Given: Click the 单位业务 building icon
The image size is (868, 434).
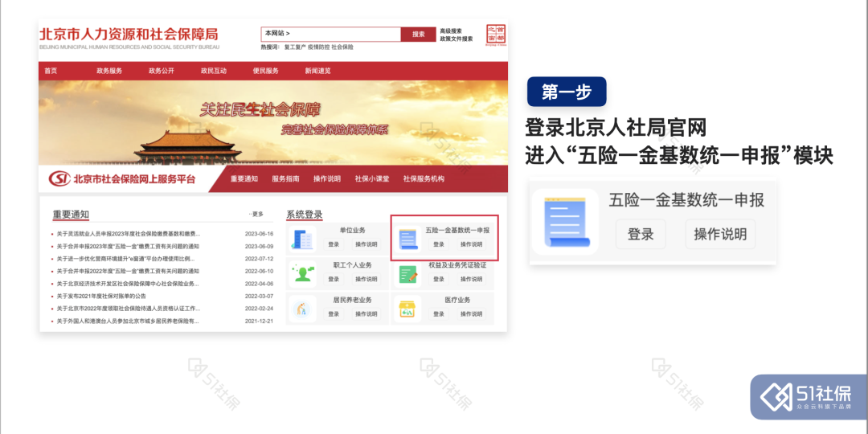Looking at the screenshot, I should 303,240.
